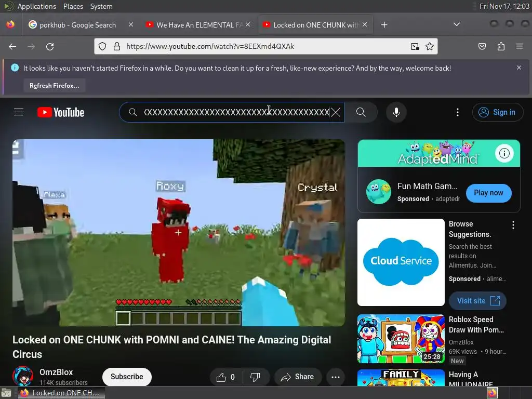Image resolution: width=532 pixels, height=399 pixels.
Task: Open the Applications menu
Action: 37,6
